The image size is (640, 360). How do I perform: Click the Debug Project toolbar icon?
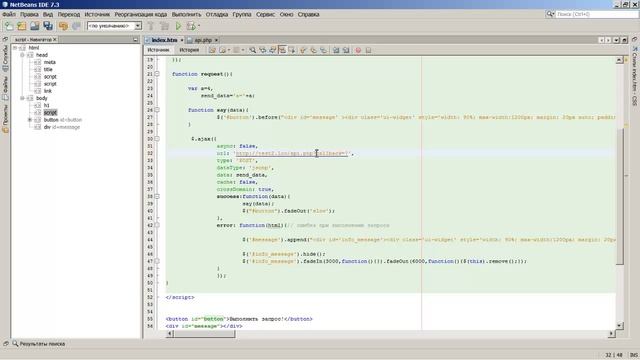pyautogui.click(x=191, y=26)
